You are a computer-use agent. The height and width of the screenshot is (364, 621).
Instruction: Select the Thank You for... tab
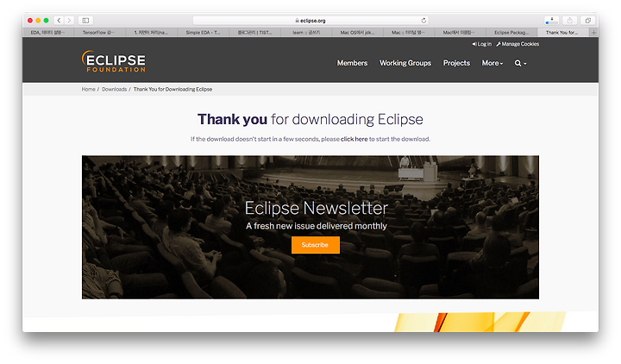562,33
